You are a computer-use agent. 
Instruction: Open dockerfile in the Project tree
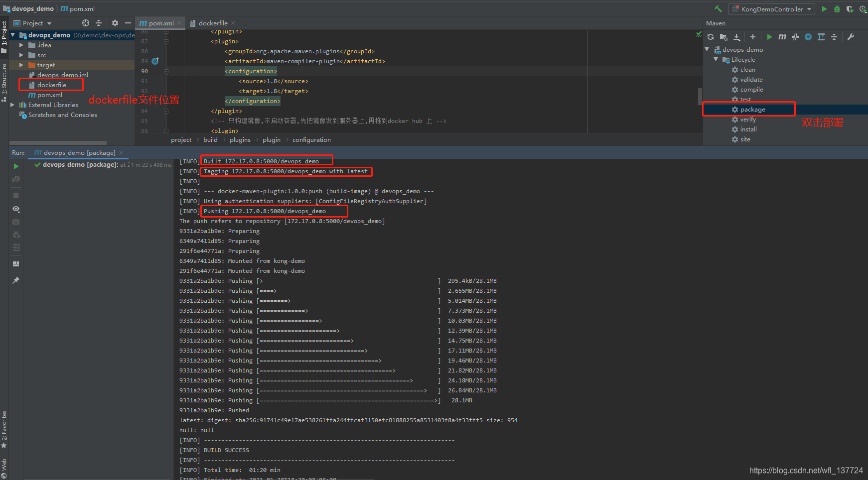[x=51, y=85]
